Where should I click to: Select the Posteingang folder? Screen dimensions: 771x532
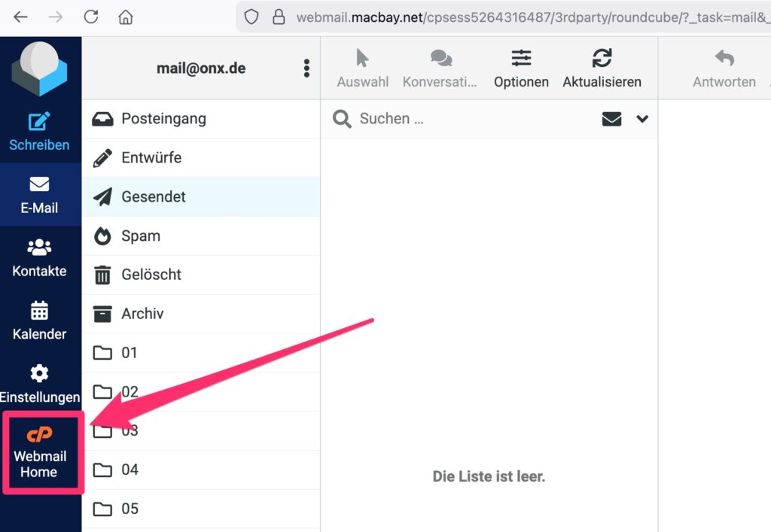(163, 119)
